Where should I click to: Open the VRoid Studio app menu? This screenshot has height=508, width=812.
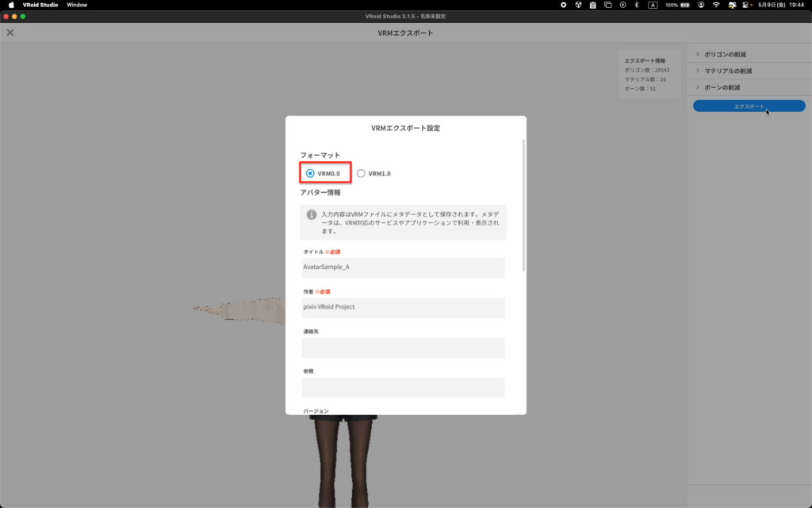[40, 5]
